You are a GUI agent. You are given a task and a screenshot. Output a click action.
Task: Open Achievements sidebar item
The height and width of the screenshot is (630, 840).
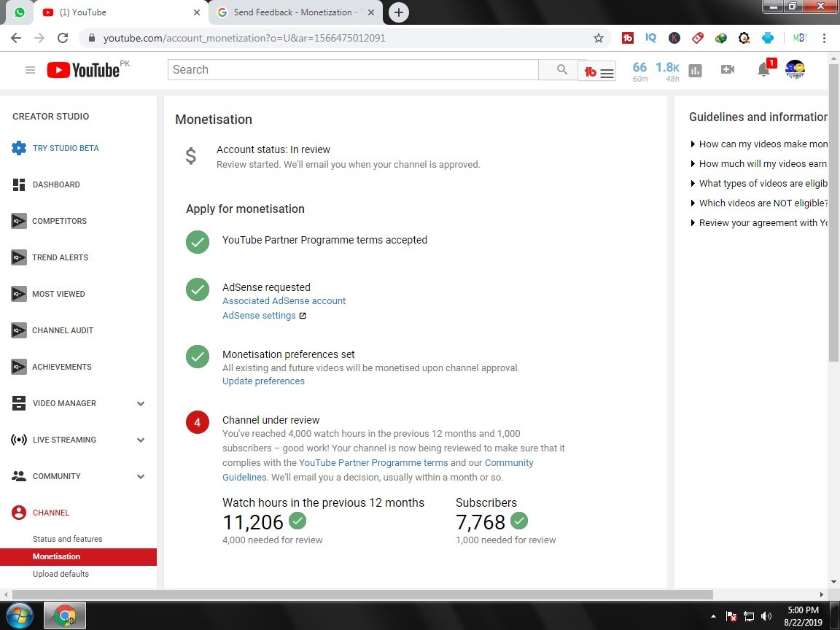coord(52,367)
